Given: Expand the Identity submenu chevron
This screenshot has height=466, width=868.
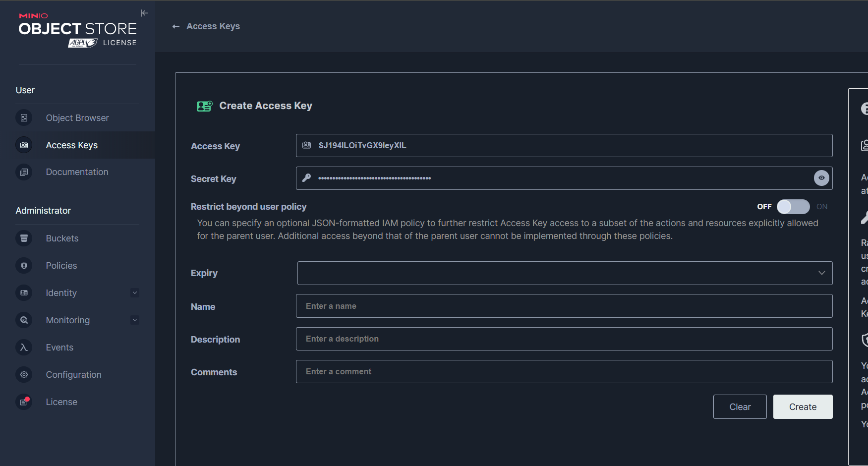Looking at the screenshot, I should pyautogui.click(x=135, y=293).
